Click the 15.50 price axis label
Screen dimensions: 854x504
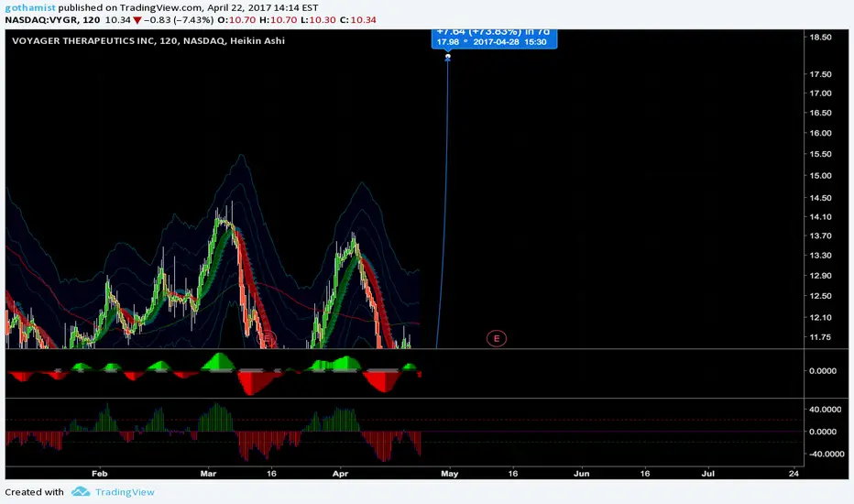820,154
